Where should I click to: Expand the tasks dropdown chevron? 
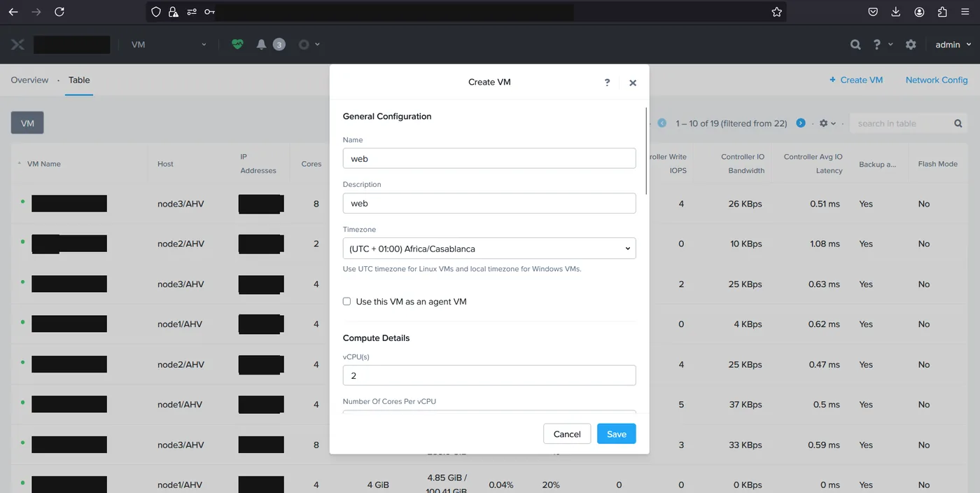click(x=318, y=44)
